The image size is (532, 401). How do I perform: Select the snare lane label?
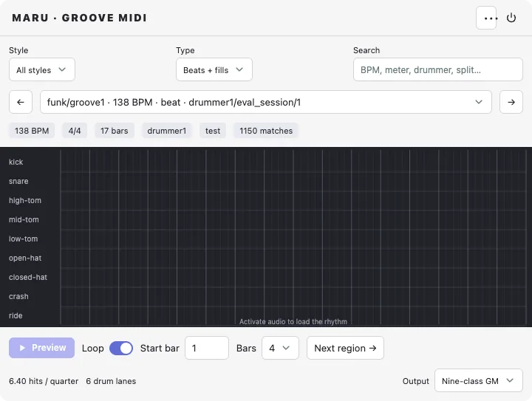[18, 182]
